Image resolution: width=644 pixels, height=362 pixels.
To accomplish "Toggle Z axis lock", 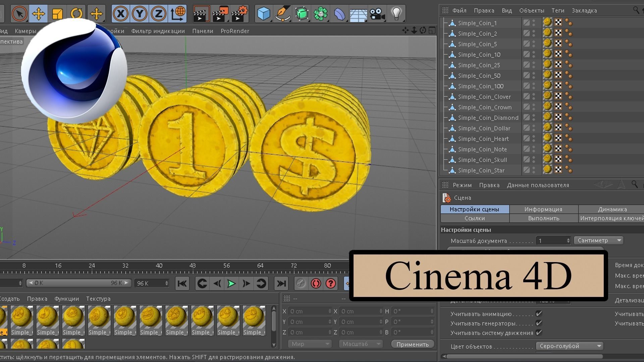I will 158,14.
